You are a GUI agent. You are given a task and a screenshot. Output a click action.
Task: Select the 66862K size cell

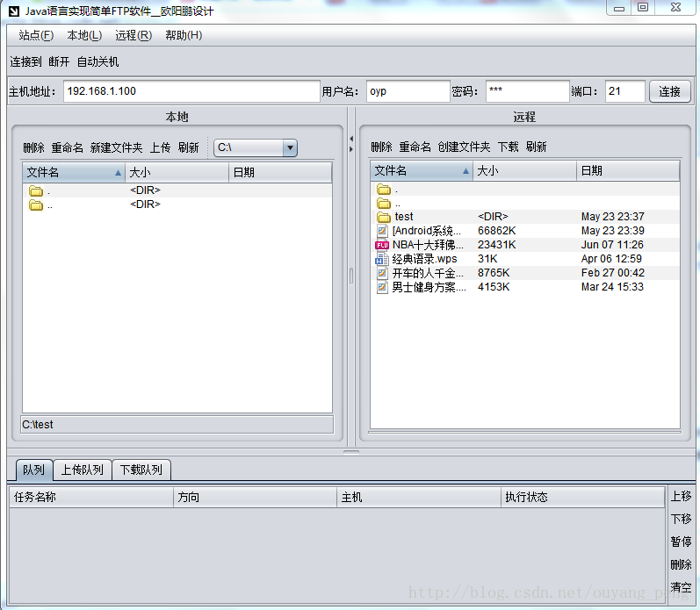[x=497, y=231]
